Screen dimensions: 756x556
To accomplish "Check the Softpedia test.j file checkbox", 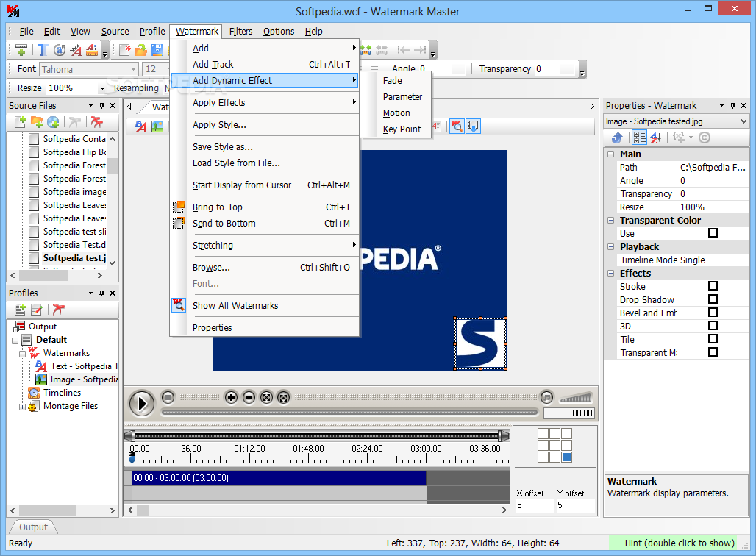I will pyautogui.click(x=34, y=258).
